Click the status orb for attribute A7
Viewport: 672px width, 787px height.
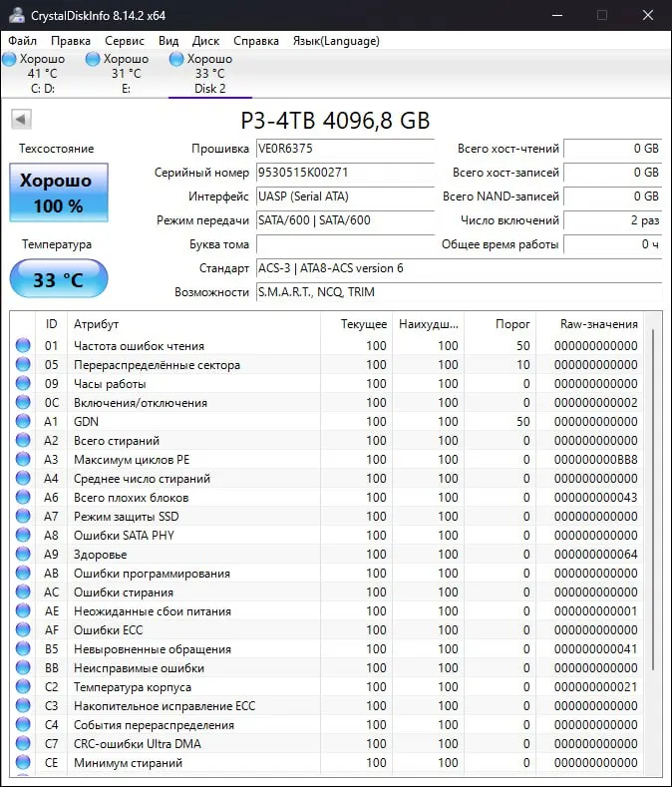tap(23, 516)
